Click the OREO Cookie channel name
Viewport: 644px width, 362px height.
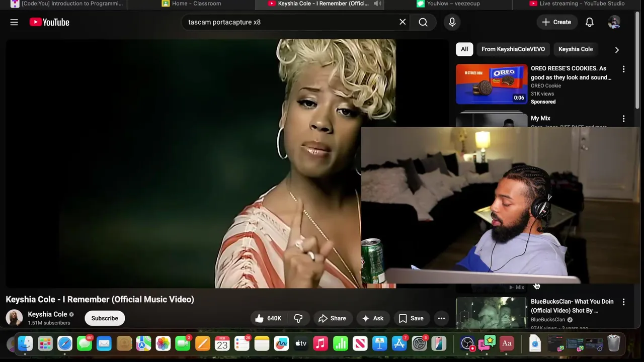[x=546, y=85]
